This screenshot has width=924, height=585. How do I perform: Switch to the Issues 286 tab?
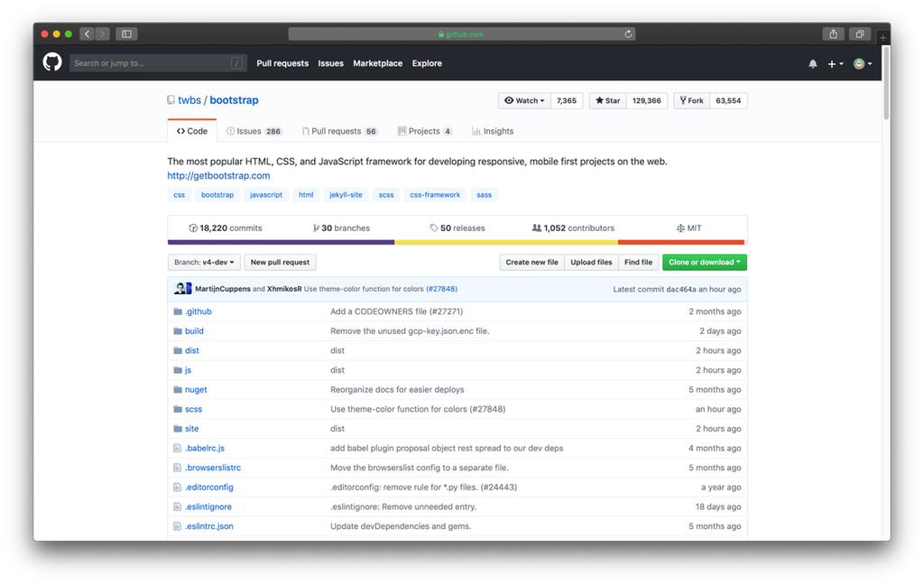(254, 131)
